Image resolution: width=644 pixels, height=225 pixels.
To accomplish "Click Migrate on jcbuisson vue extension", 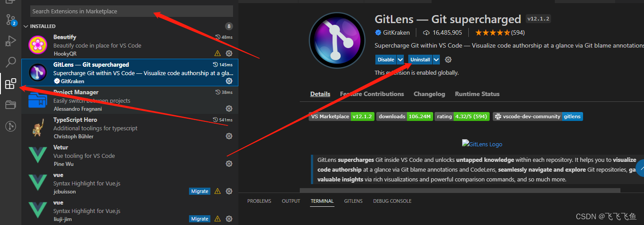I will pos(200,191).
